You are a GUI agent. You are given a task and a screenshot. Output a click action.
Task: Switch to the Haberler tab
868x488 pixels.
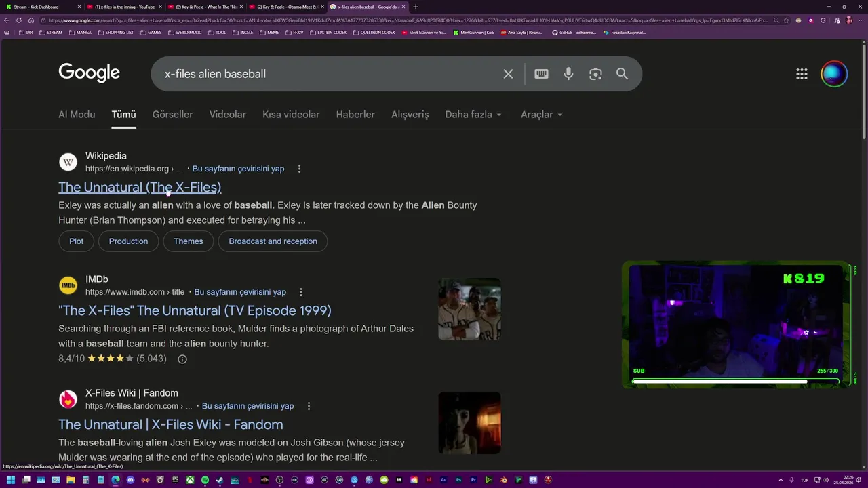355,115
